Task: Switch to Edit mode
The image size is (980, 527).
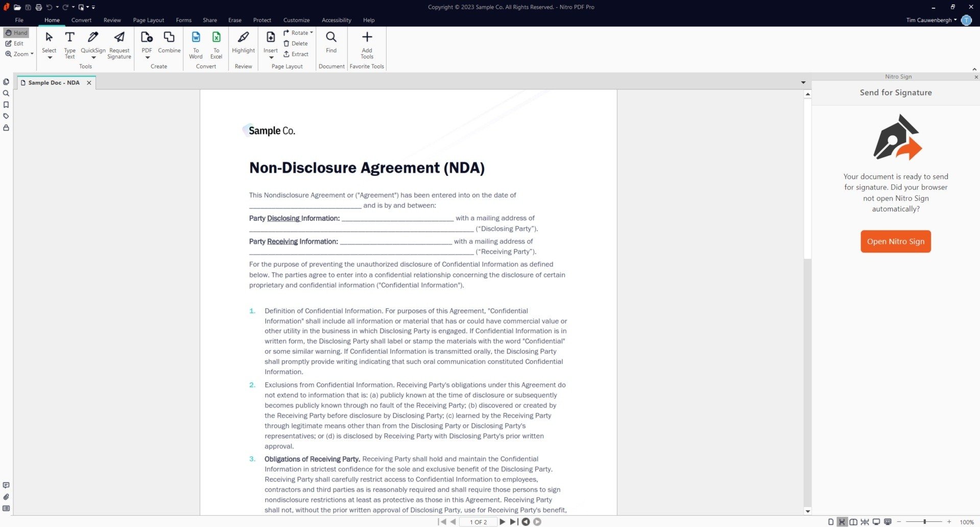Action: pyautogui.click(x=15, y=43)
